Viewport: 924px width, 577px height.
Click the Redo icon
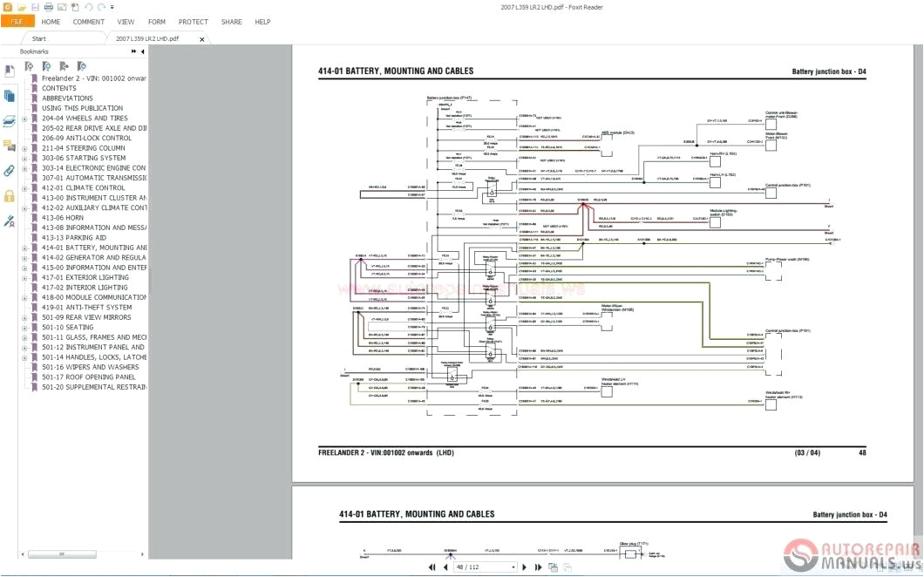click(x=100, y=6)
